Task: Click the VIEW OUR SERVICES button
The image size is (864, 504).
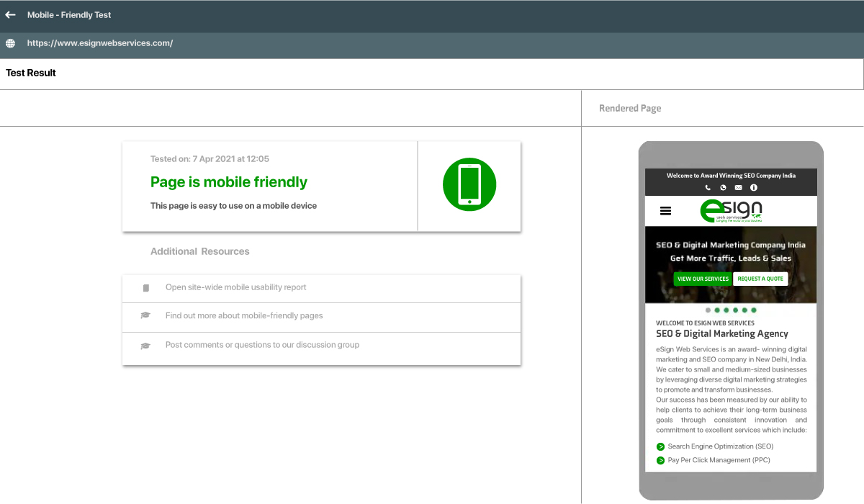Action: (702, 279)
